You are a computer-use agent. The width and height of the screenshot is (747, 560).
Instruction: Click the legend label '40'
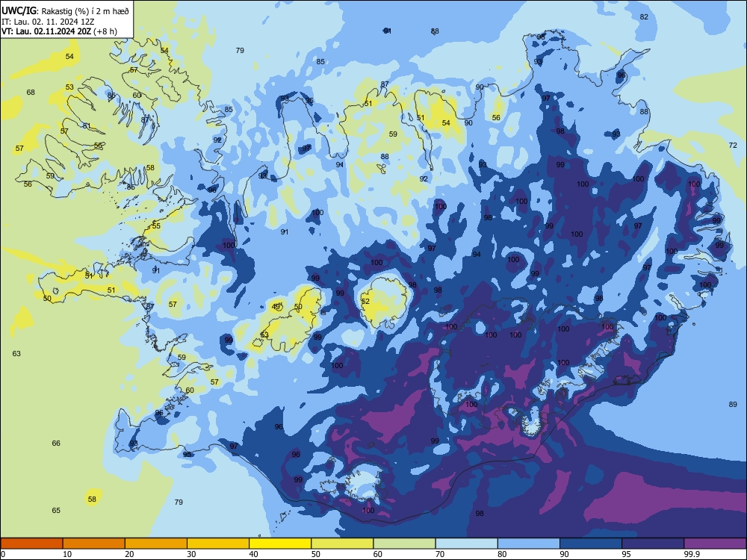pos(253,554)
